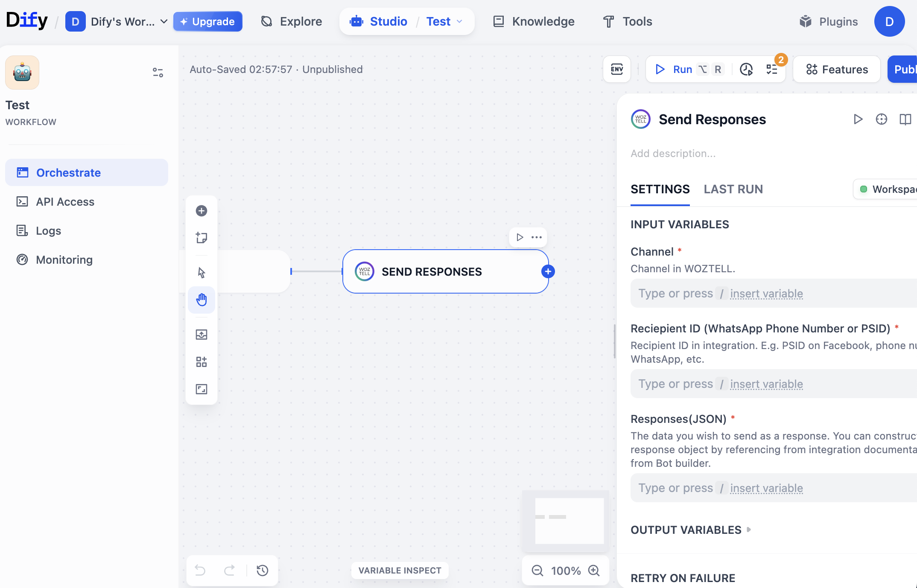View the run history clock icon
The image size is (917, 588).
[x=746, y=69]
